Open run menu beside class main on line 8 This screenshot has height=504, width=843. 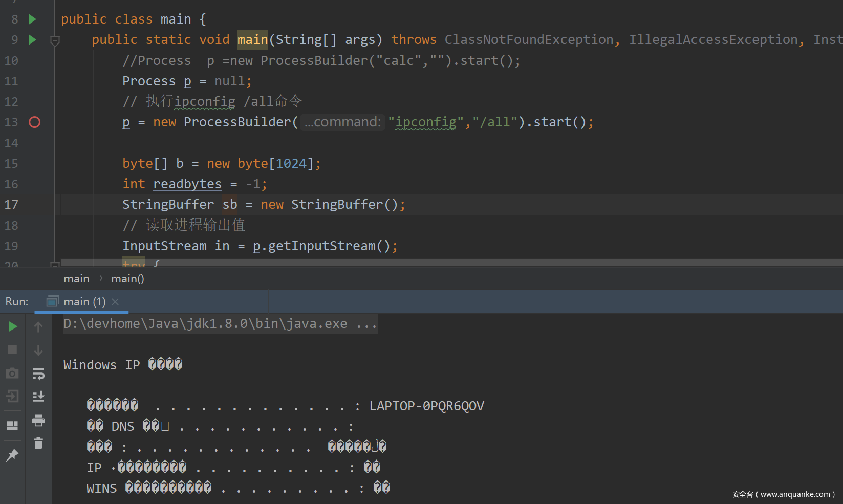[x=32, y=19]
